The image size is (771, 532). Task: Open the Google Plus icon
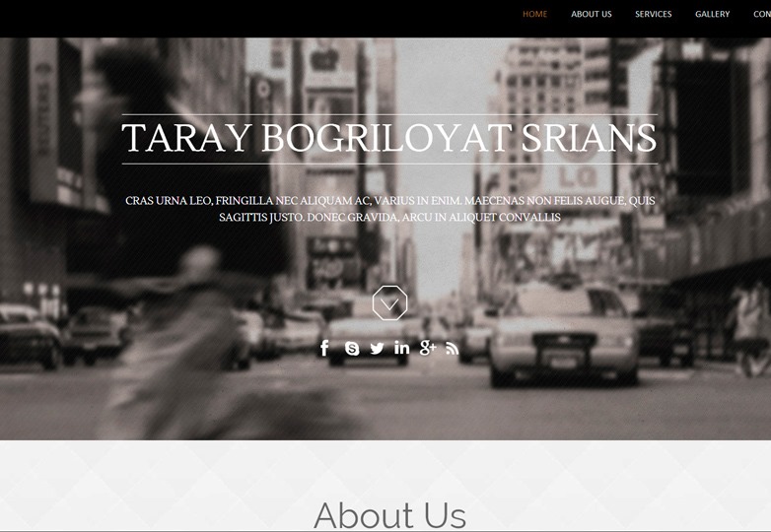[428, 348]
